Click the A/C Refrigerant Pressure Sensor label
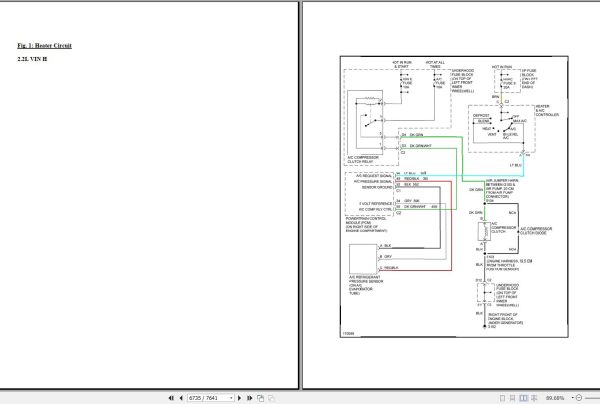The width and height of the screenshot is (600, 404). (x=366, y=285)
